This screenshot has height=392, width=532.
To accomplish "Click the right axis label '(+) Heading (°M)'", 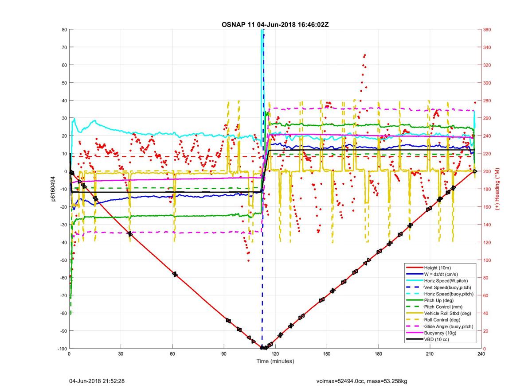I will (x=498, y=189).
